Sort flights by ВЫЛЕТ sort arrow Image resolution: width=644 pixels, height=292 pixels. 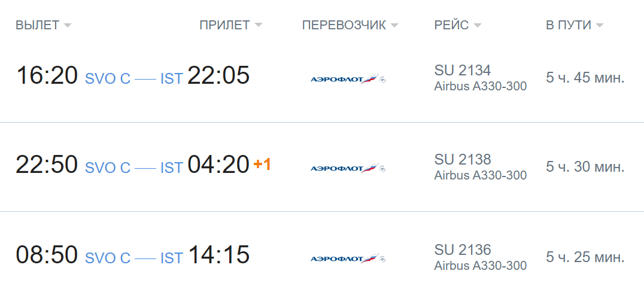(68, 26)
